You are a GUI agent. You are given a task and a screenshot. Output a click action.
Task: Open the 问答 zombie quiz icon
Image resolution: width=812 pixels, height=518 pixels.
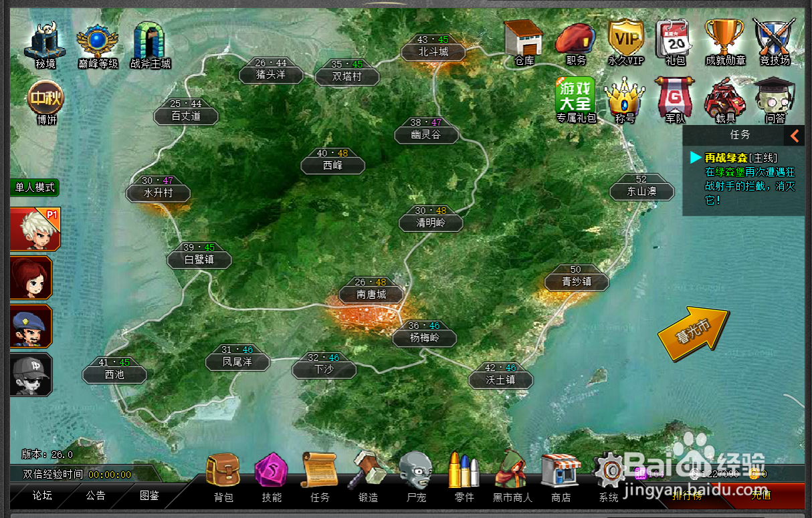(x=775, y=100)
